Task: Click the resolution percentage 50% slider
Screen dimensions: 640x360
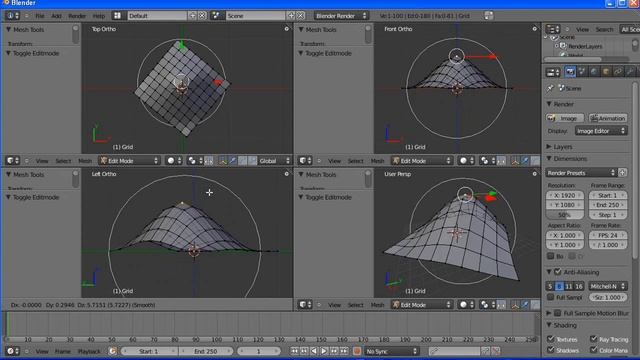Action: click(565, 215)
